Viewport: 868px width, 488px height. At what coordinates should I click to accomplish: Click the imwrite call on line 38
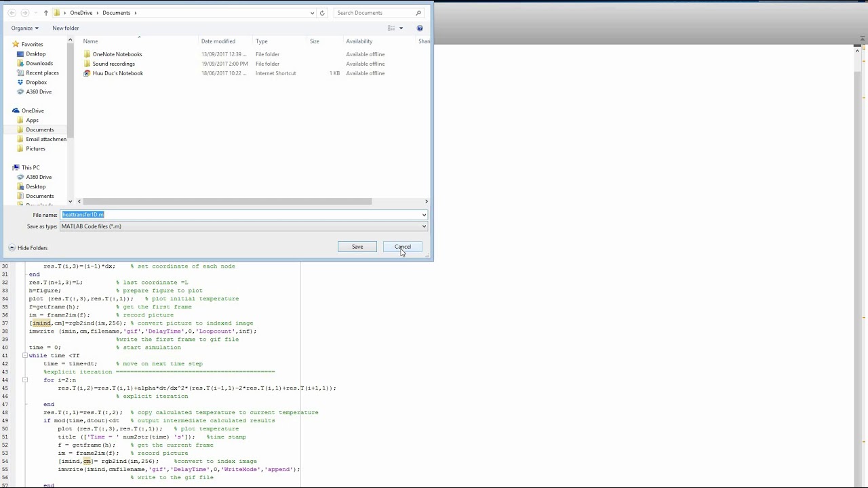click(x=143, y=331)
